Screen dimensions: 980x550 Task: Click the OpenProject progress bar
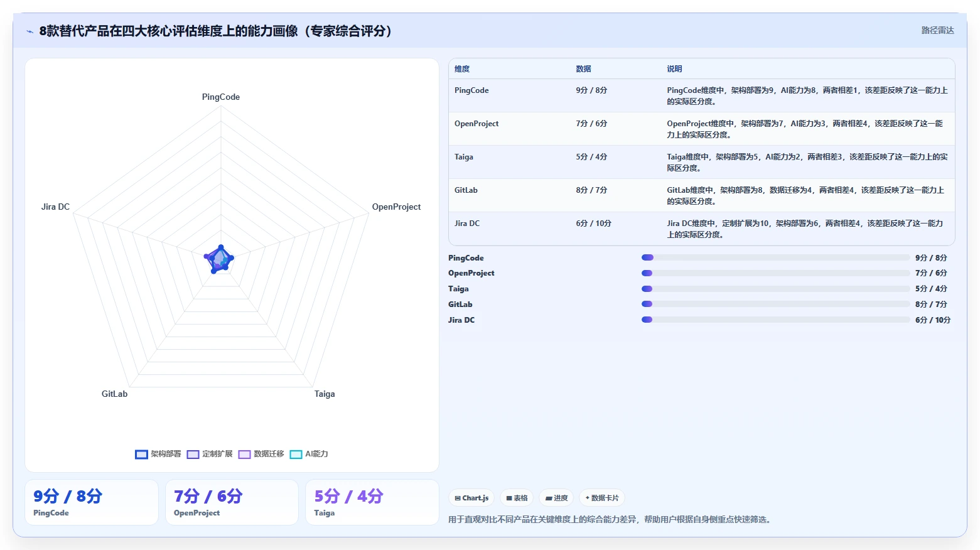tap(775, 273)
